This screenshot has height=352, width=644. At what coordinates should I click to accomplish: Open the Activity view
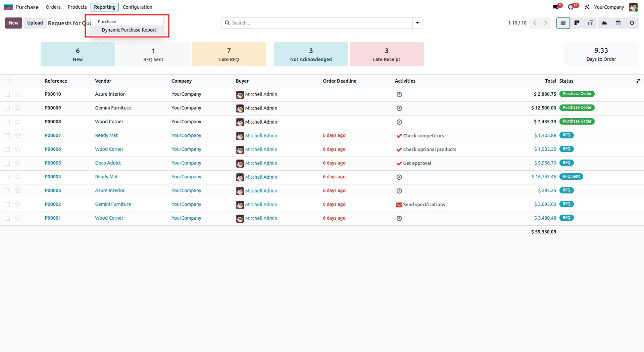pos(632,23)
